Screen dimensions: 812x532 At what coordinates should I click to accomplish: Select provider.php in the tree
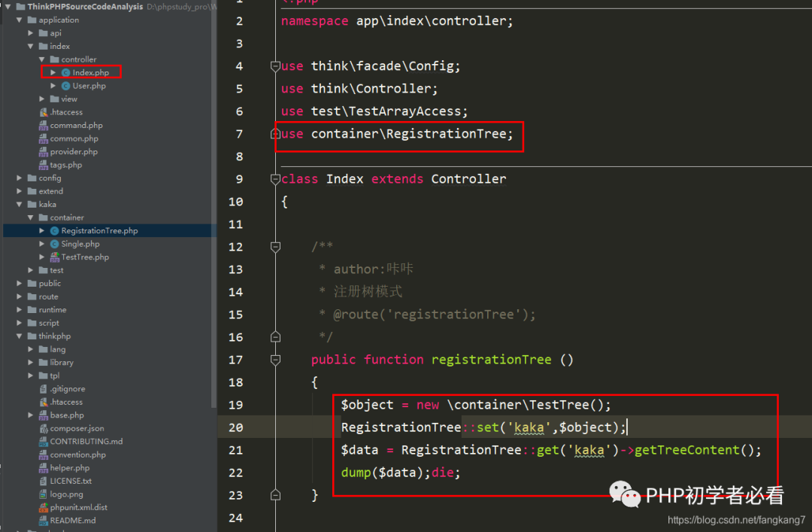pyautogui.click(x=74, y=151)
